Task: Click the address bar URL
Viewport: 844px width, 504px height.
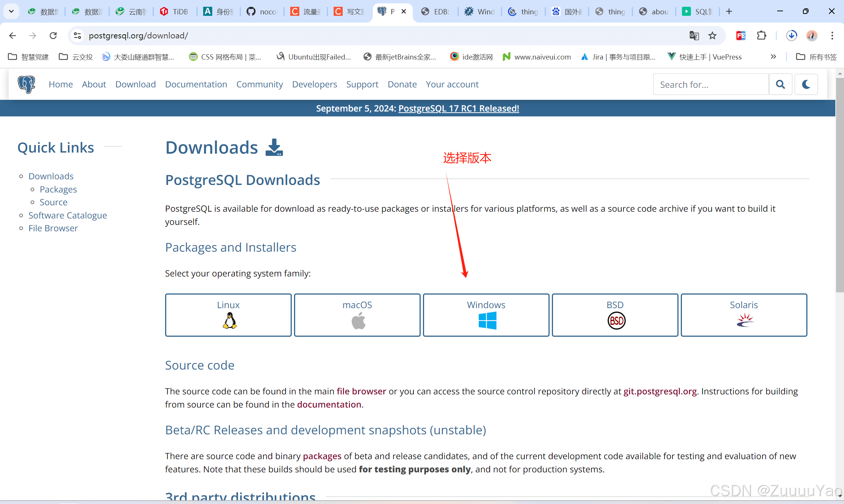Action: click(138, 35)
